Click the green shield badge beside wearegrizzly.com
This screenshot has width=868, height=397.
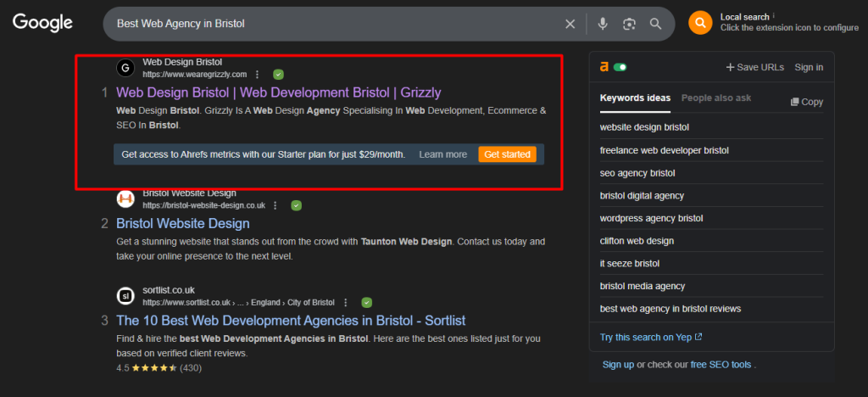pos(278,75)
